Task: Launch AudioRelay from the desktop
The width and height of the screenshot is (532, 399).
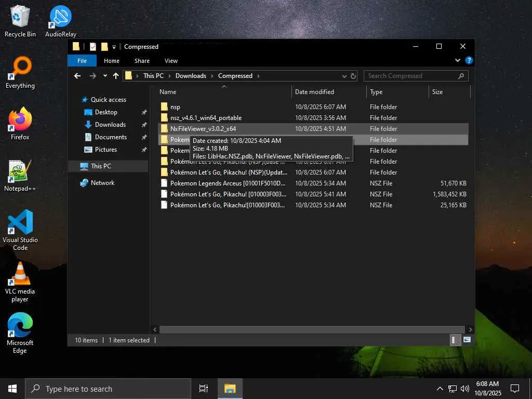Action: [x=60, y=21]
